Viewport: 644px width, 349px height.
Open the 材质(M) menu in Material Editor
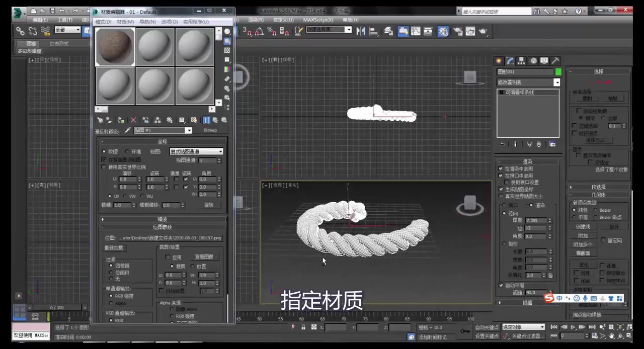point(125,22)
